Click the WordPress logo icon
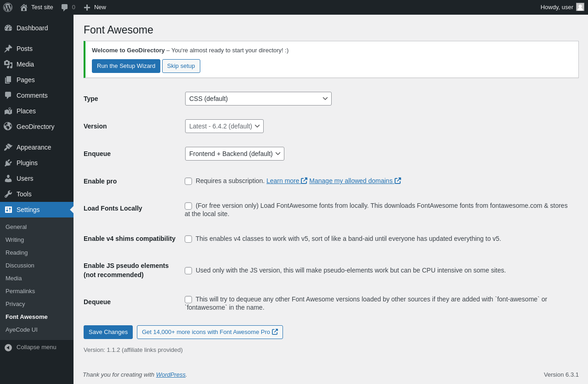 8,7
